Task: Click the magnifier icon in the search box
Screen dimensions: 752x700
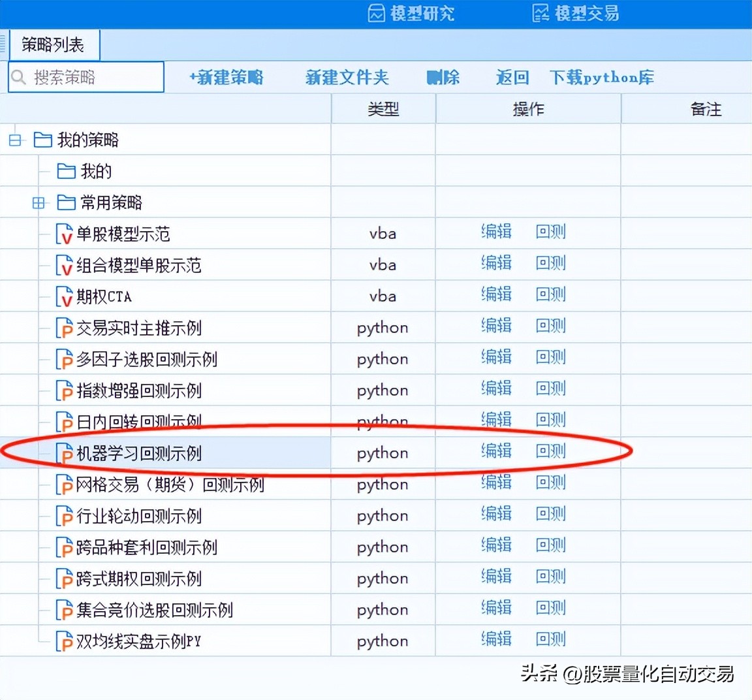Action: click(19, 77)
